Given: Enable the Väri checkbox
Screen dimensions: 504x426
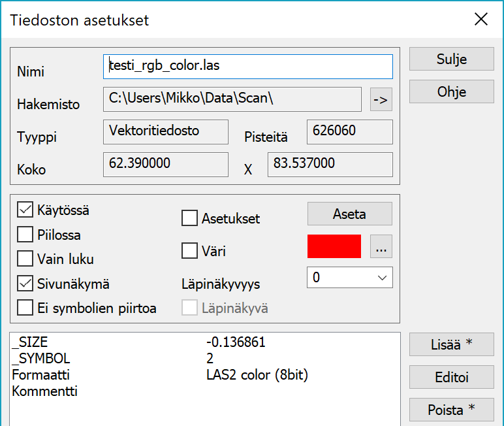Looking at the screenshot, I should (x=189, y=251).
